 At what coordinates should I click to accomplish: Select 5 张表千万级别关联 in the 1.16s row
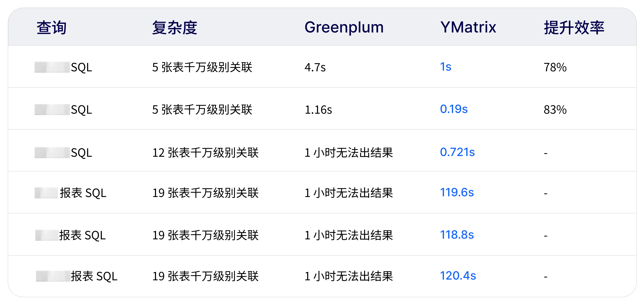coord(202,109)
